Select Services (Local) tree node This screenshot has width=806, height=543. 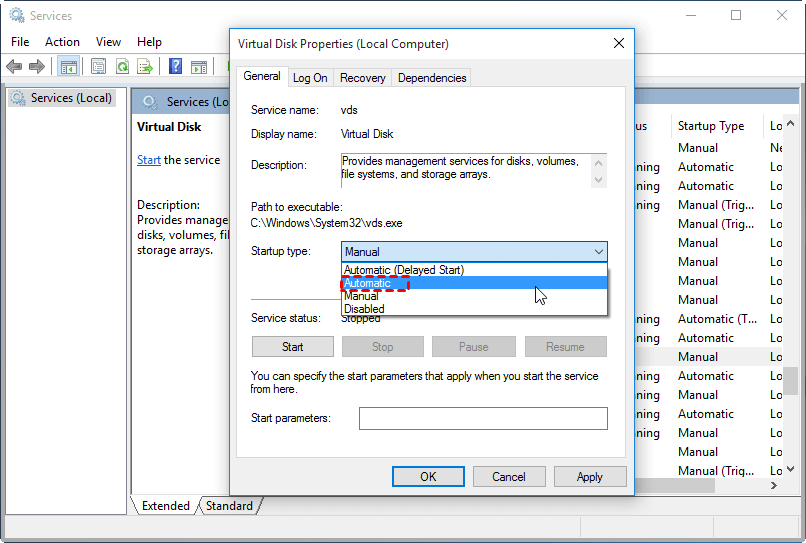(x=62, y=98)
